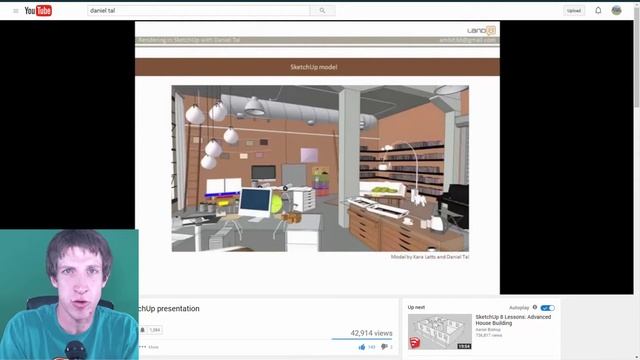
Task: Toggle the Autoplay switch
Action: [x=547, y=308]
